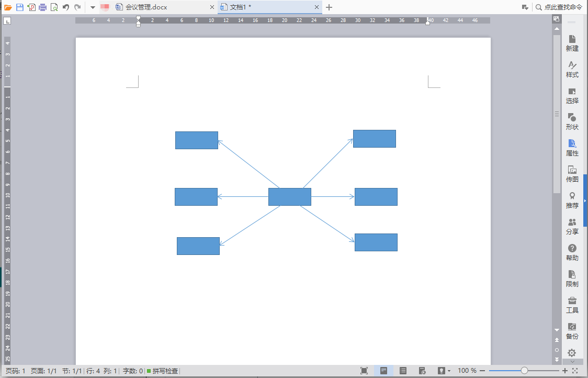
Task: Redo the last undone action
Action: pyautogui.click(x=77, y=7)
